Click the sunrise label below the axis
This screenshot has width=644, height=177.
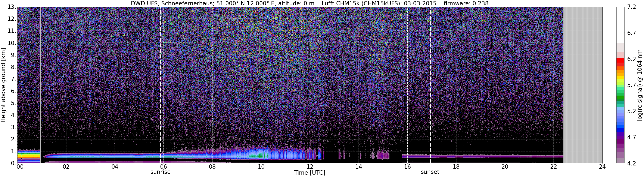tap(160, 172)
